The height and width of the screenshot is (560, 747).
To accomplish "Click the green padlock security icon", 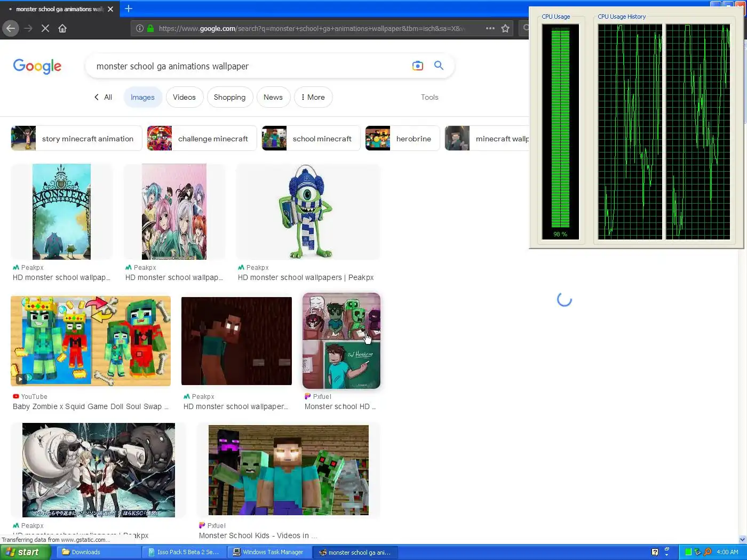I will click(x=150, y=28).
